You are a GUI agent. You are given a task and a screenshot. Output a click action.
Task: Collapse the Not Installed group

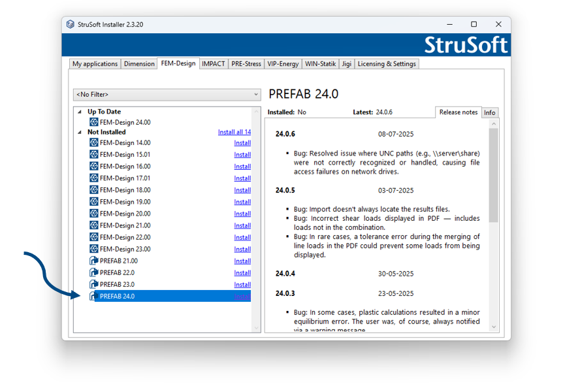coord(80,132)
